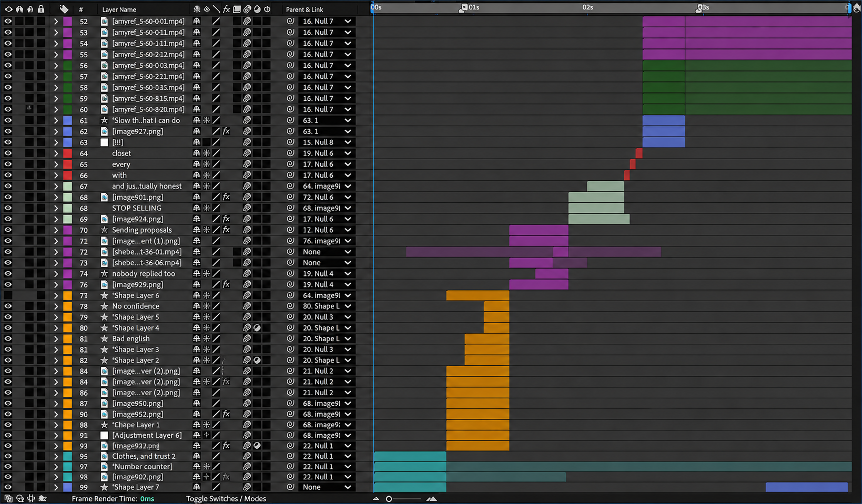Click the Lock column header icon

tap(41, 9)
